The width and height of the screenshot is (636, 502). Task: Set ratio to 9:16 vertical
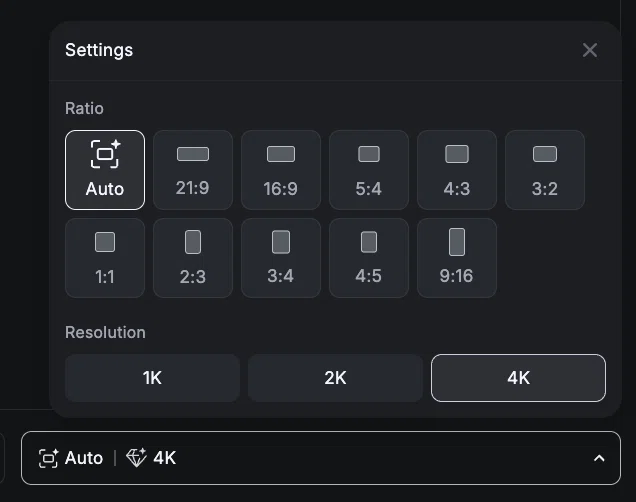(457, 258)
